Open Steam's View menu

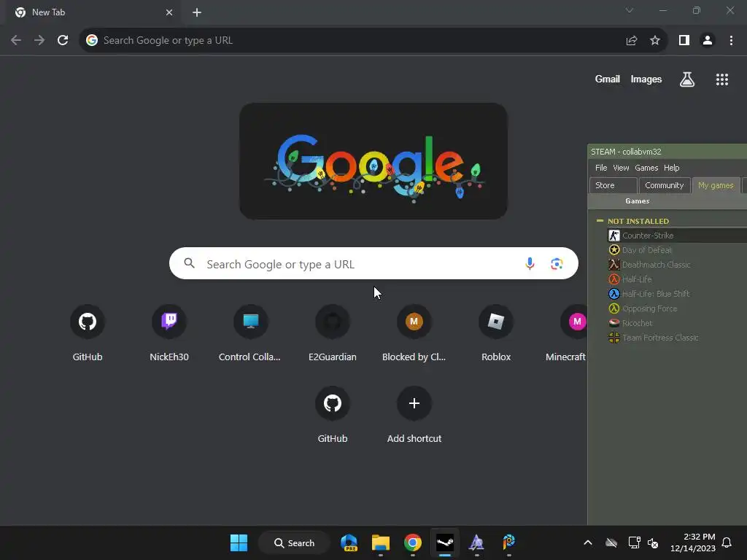pyautogui.click(x=621, y=168)
